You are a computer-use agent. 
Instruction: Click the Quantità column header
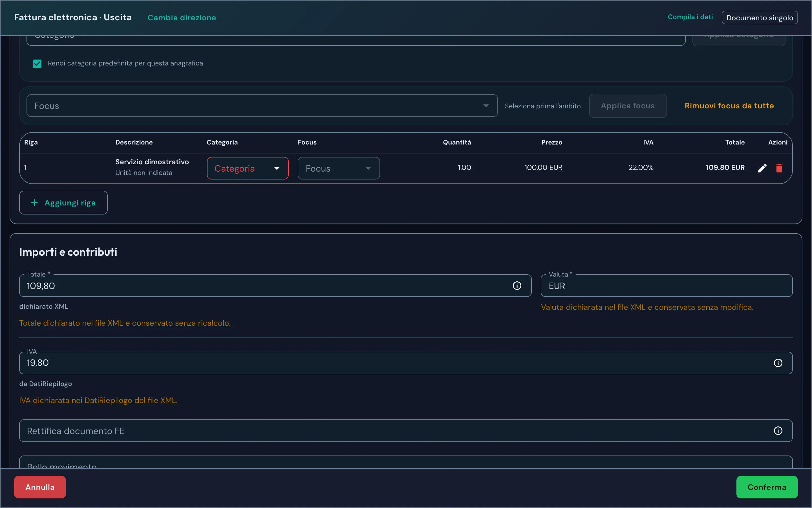click(457, 142)
